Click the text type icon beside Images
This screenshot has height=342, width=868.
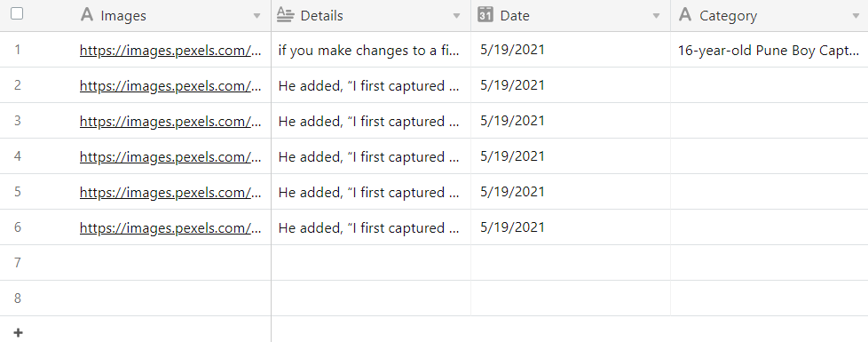click(x=87, y=15)
